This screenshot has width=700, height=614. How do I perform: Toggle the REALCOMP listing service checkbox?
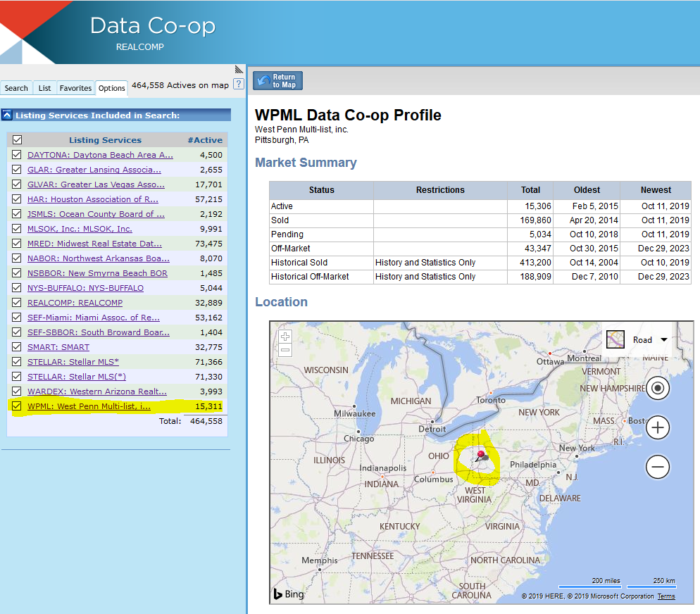click(16, 302)
